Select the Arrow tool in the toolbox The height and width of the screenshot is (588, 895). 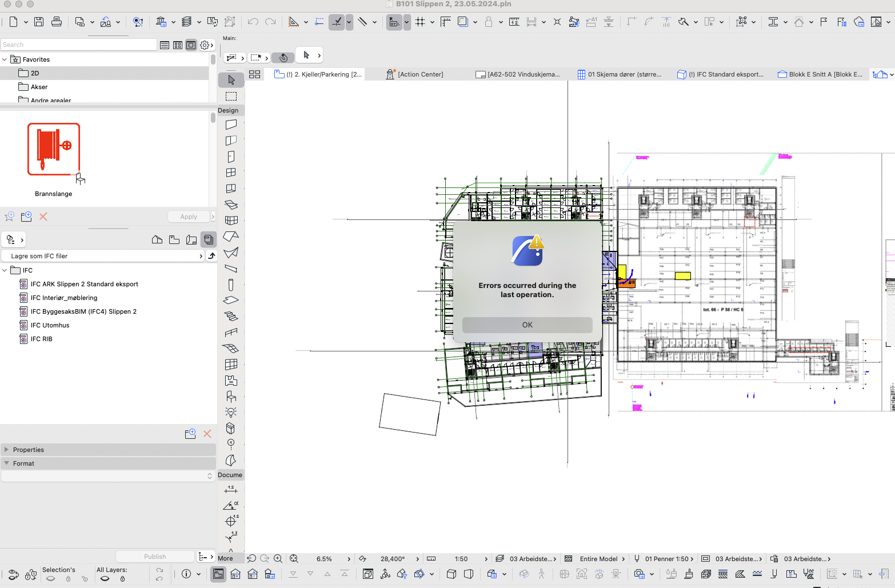[231, 80]
